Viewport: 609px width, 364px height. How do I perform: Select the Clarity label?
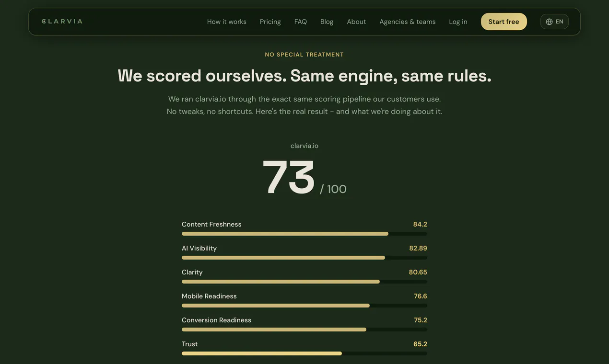coord(192,272)
